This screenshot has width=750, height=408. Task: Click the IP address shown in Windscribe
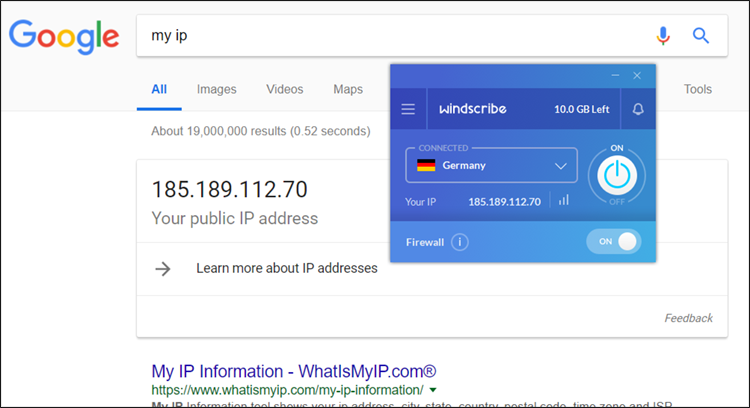pyautogui.click(x=505, y=201)
